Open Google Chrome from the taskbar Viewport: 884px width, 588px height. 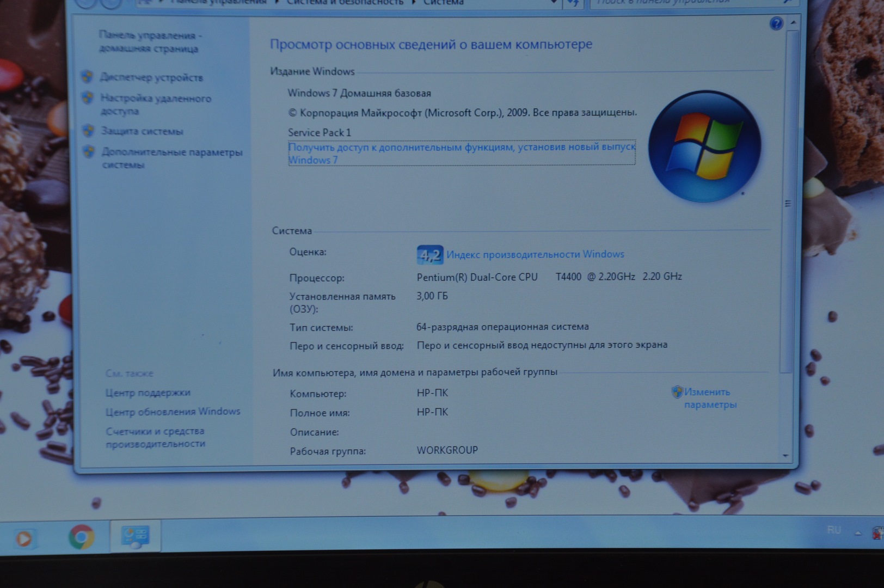[x=82, y=537]
